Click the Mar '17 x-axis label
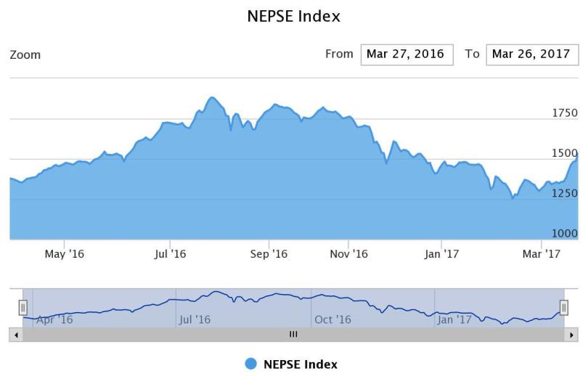The height and width of the screenshot is (392, 588). coord(542,254)
